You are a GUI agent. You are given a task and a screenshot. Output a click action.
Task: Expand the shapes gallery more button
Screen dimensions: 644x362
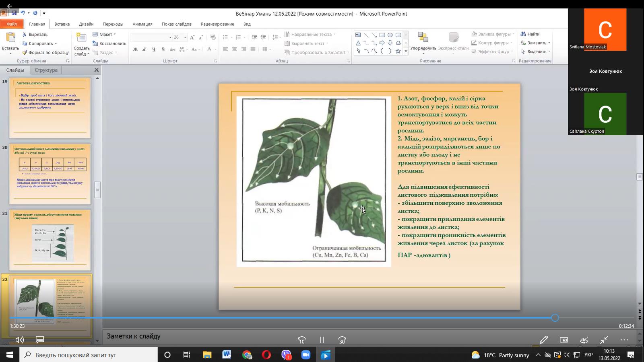click(x=406, y=51)
